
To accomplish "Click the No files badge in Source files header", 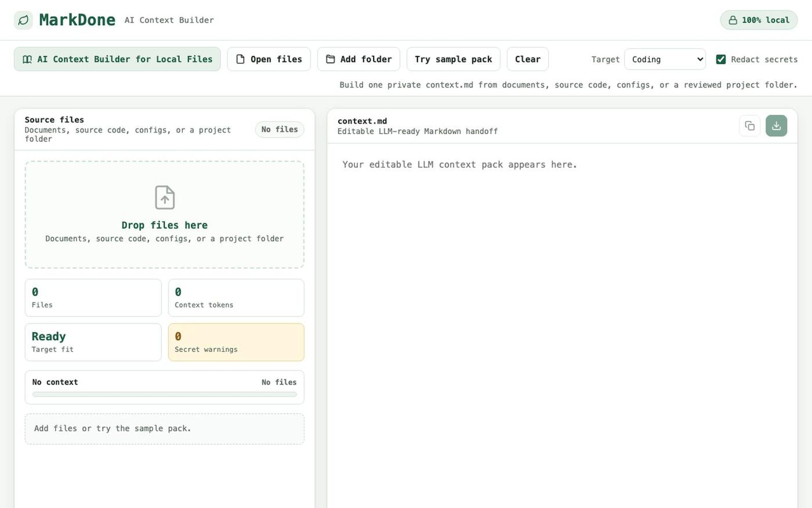I will tap(280, 129).
